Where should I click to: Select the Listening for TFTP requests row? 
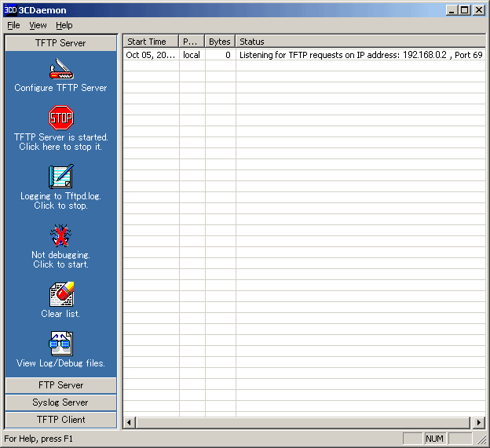(x=314, y=55)
